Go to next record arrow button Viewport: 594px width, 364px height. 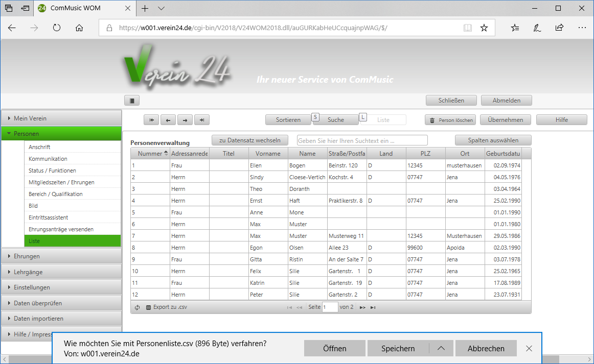click(185, 120)
